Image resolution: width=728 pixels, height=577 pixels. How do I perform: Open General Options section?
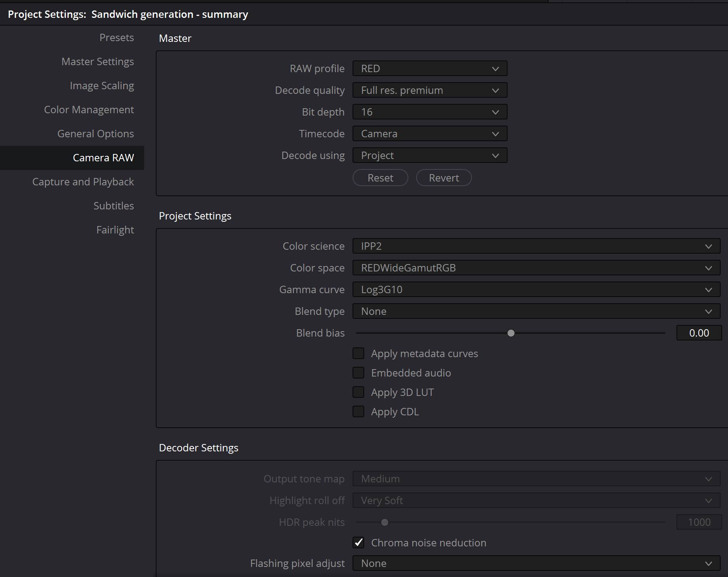click(95, 134)
